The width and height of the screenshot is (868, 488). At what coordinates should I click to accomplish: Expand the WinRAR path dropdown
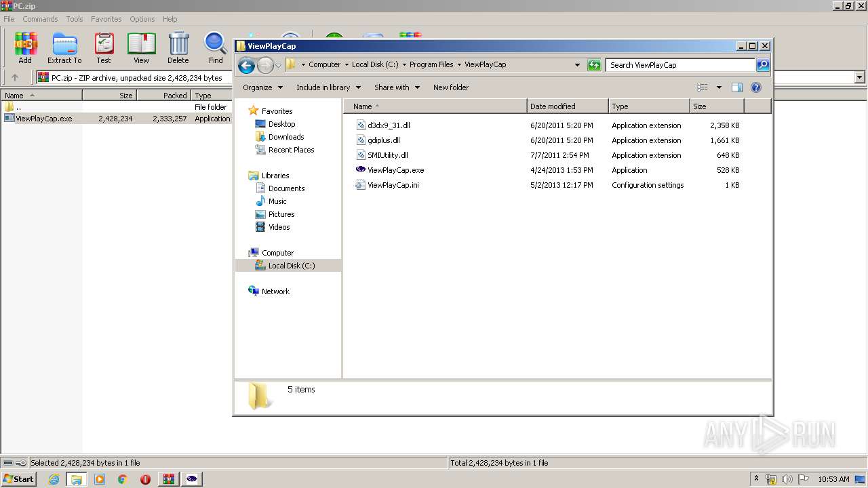pos(860,77)
